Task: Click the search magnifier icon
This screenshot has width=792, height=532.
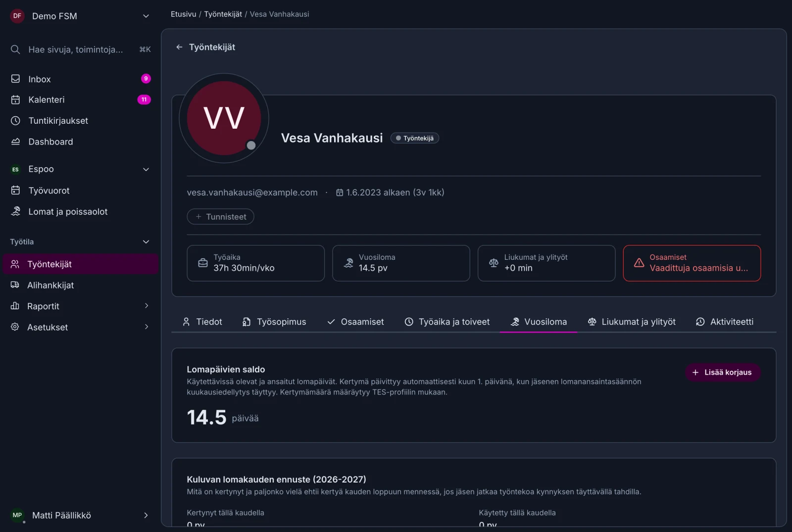Action: coord(15,49)
